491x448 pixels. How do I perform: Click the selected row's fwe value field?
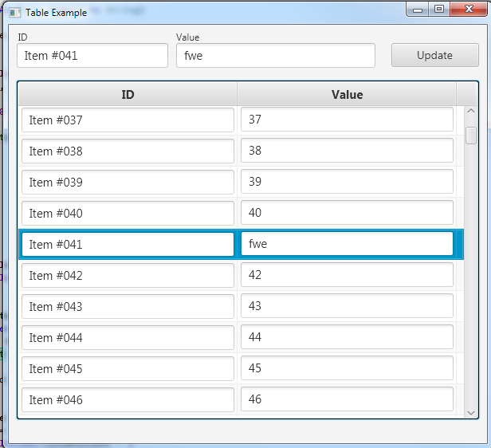pos(347,245)
